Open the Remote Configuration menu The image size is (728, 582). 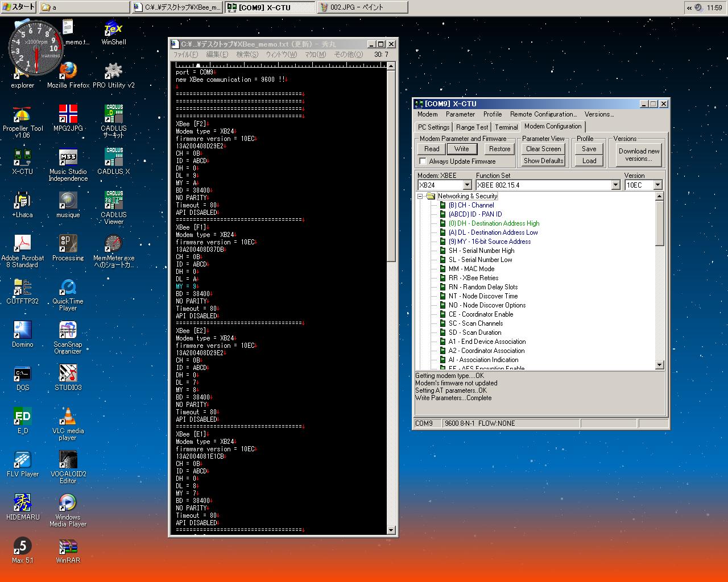pos(543,114)
